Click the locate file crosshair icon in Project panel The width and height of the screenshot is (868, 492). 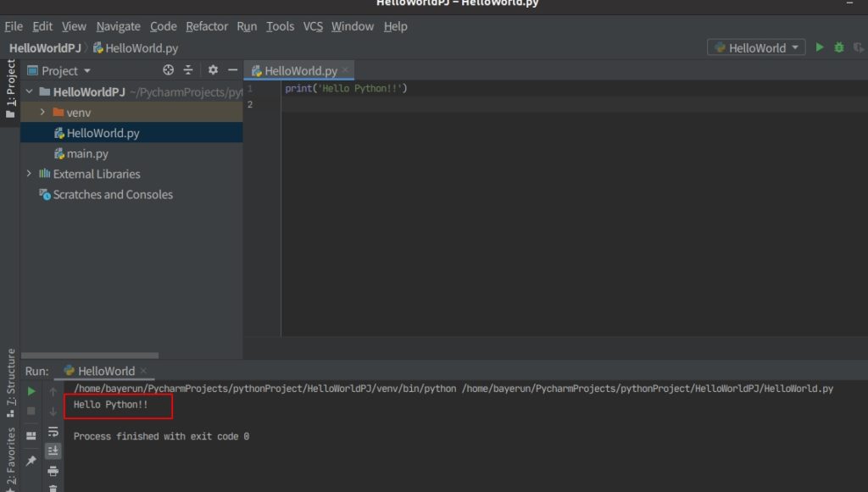168,70
